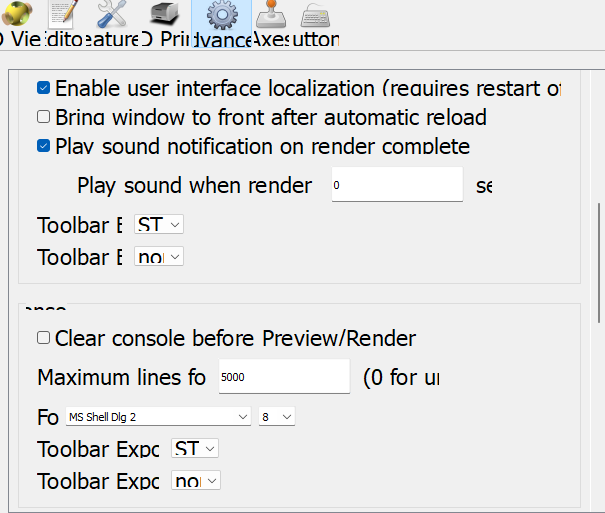Open the bottom Toolbar Export none dropdown

pos(196,481)
